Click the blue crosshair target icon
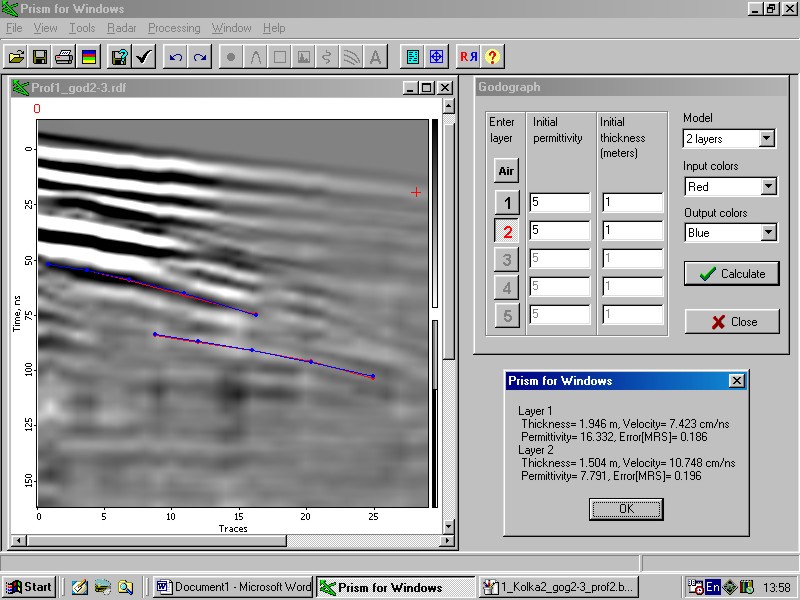The image size is (800, 600). point(436,57)
